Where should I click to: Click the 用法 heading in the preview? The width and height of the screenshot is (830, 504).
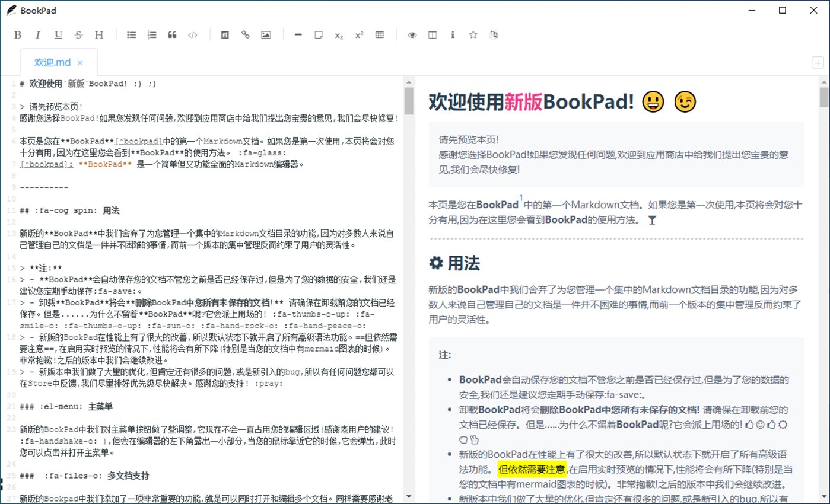pyautogui.click(x=464, y=263)
